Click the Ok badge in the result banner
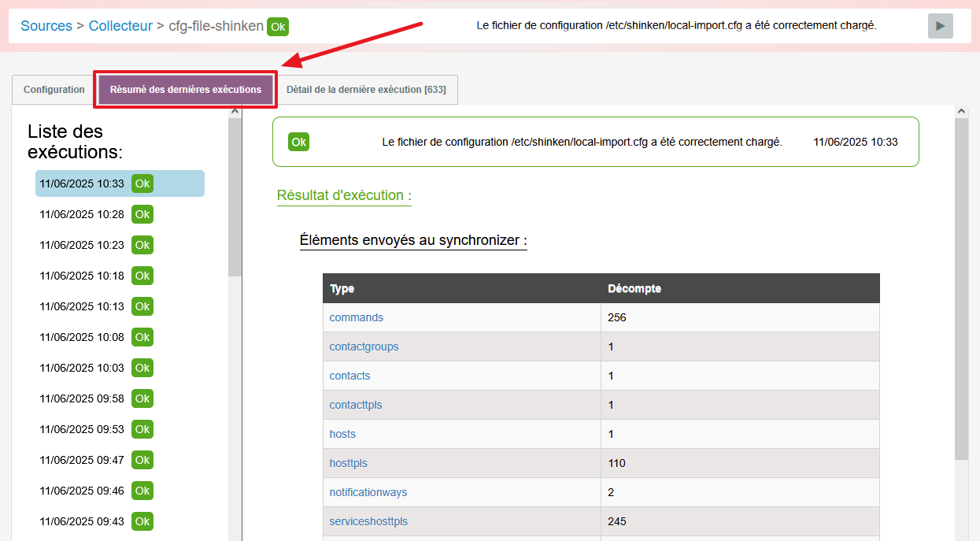This screenshot has height=541, width=980. coord(298,142)
